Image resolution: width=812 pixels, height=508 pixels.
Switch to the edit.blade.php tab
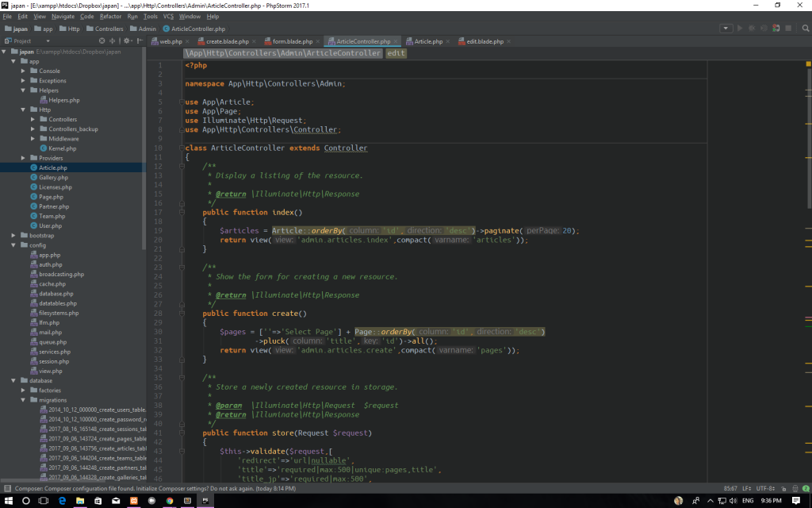tap(484, 41)
